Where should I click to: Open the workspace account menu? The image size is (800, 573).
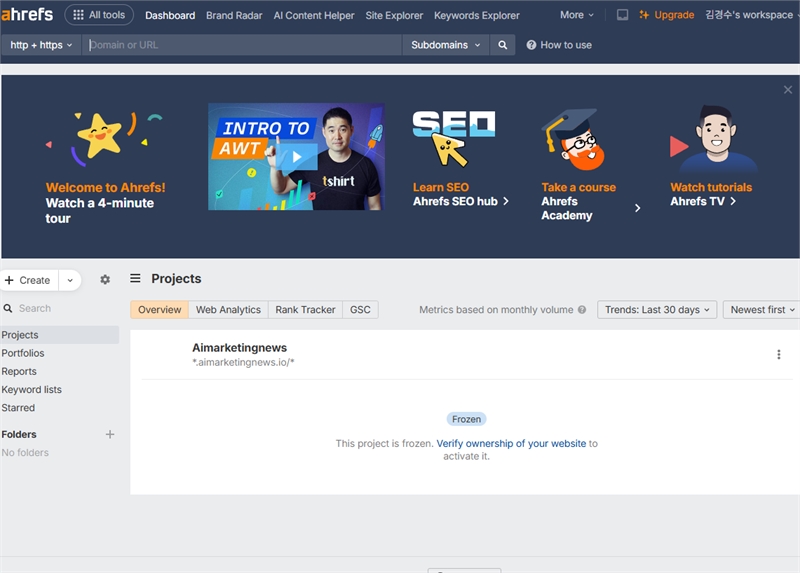751,15
